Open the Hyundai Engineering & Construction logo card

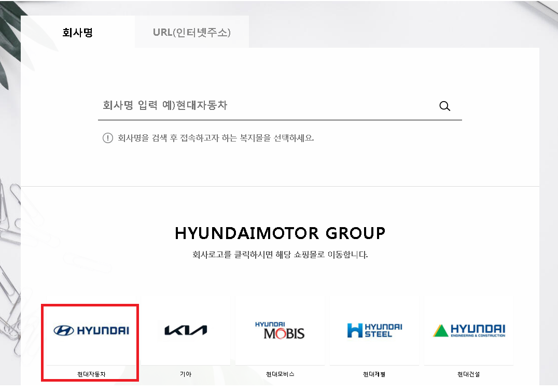[469, 330]
